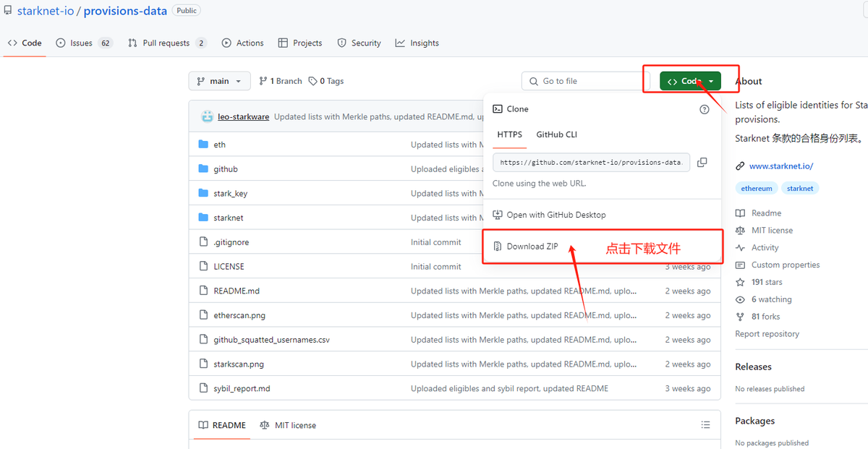868x449 pixels.
Task: View the 0 Tags link
Action: coord(326,81)
